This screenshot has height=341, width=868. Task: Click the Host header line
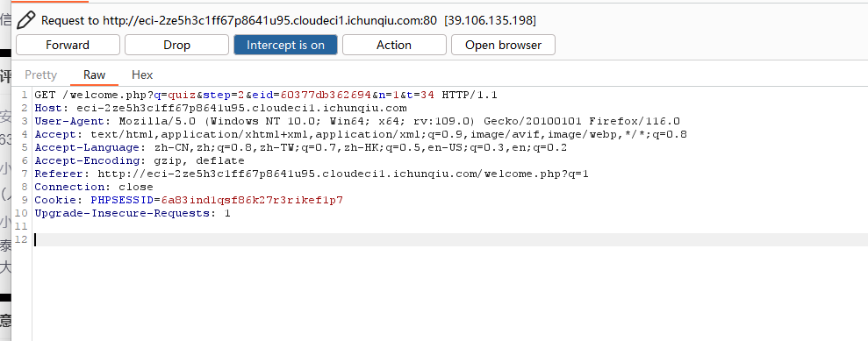pyautogui.click(x=220, y=108)
